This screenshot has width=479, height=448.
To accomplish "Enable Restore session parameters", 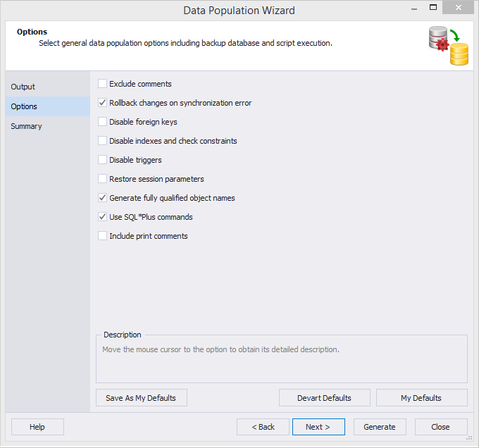I will [102, 179].
